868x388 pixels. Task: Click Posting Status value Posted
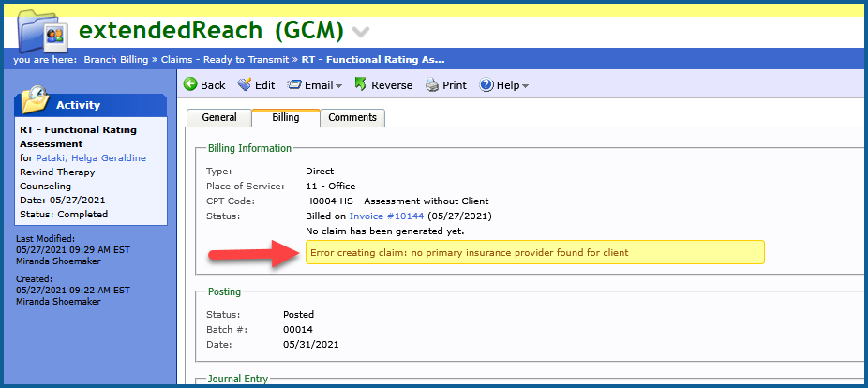click(x=298, y=314)
